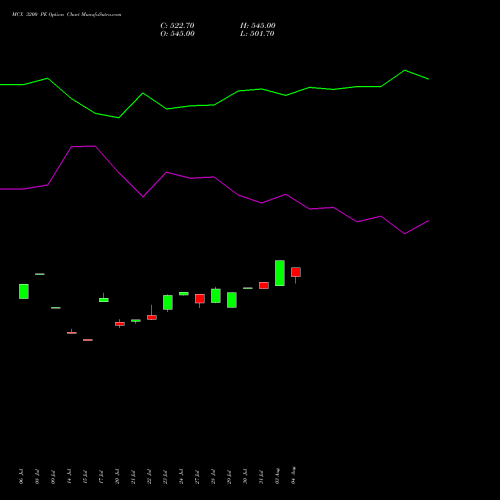Click the green 23 Jul candle

(x=168, y=302)
